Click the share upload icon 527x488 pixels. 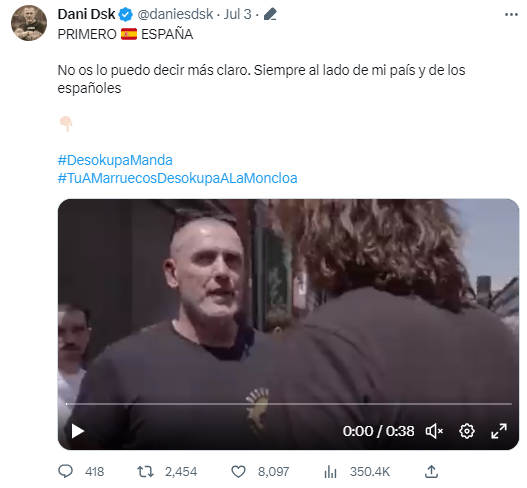coord(431,472)
